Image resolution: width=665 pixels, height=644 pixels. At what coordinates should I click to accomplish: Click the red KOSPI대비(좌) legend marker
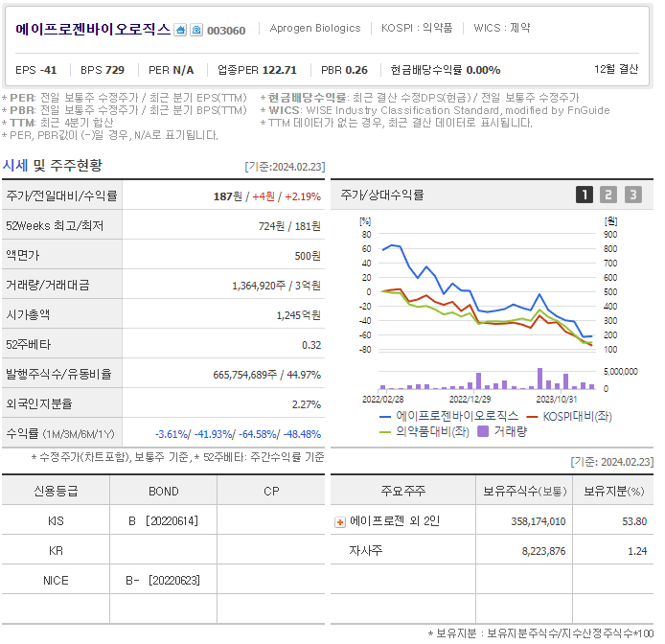tap(532, 417)
